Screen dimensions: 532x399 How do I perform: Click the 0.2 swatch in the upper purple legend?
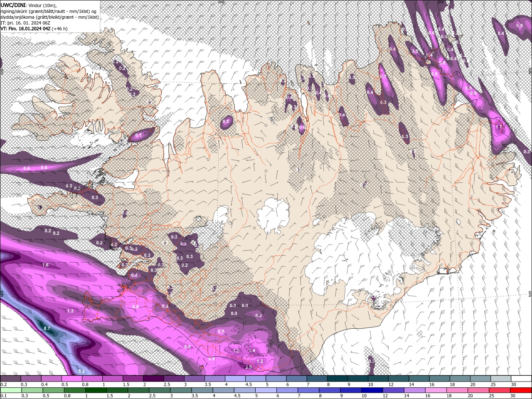click(10, 379)
